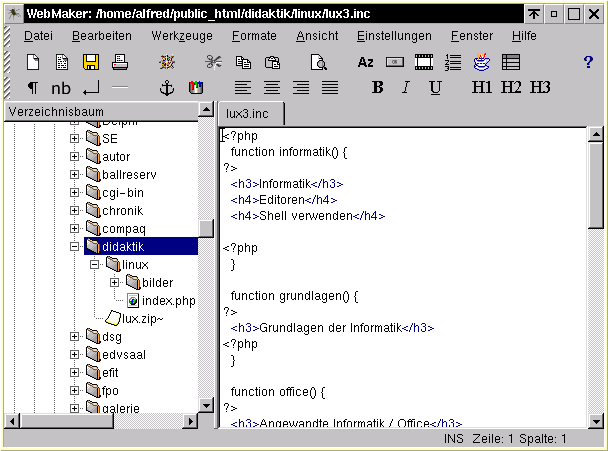Screen dimensions: 608x451
Task: Insert a table using the table icon
Action: point(510,62)
